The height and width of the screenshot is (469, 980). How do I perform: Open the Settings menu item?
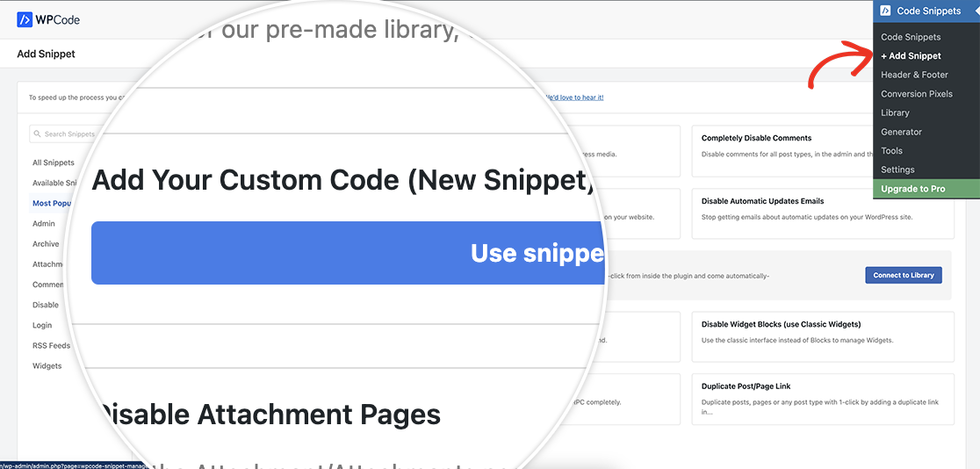(897, 170)
